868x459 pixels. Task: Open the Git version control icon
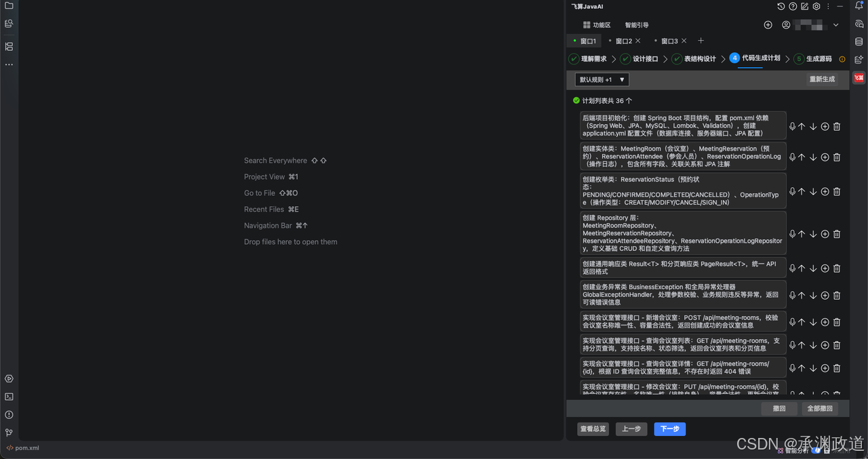click(x=9, y=432)
